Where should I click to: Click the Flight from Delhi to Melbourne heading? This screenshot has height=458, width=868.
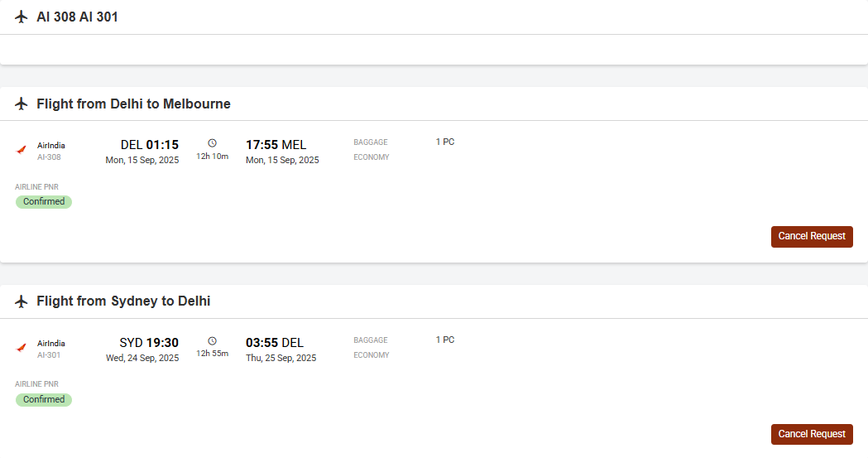click(x=133, y=104)
